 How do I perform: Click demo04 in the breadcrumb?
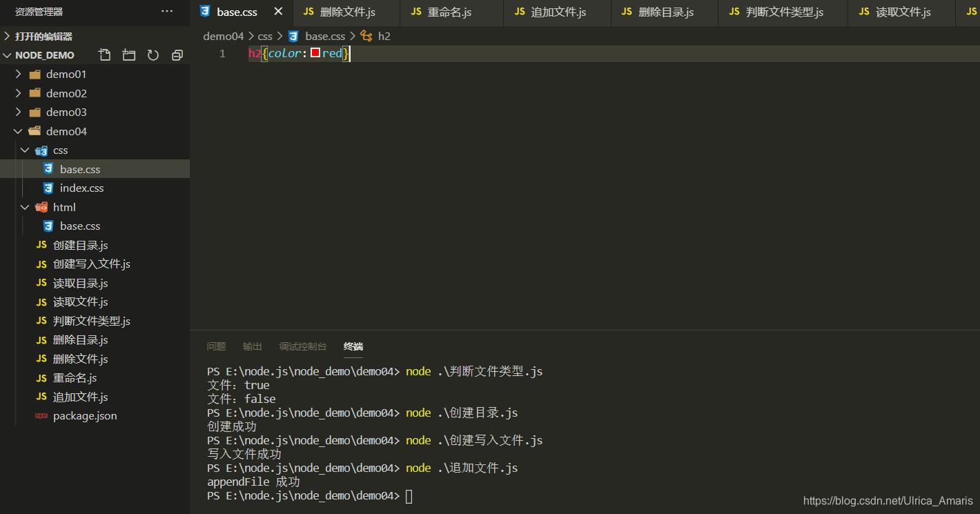224,36
